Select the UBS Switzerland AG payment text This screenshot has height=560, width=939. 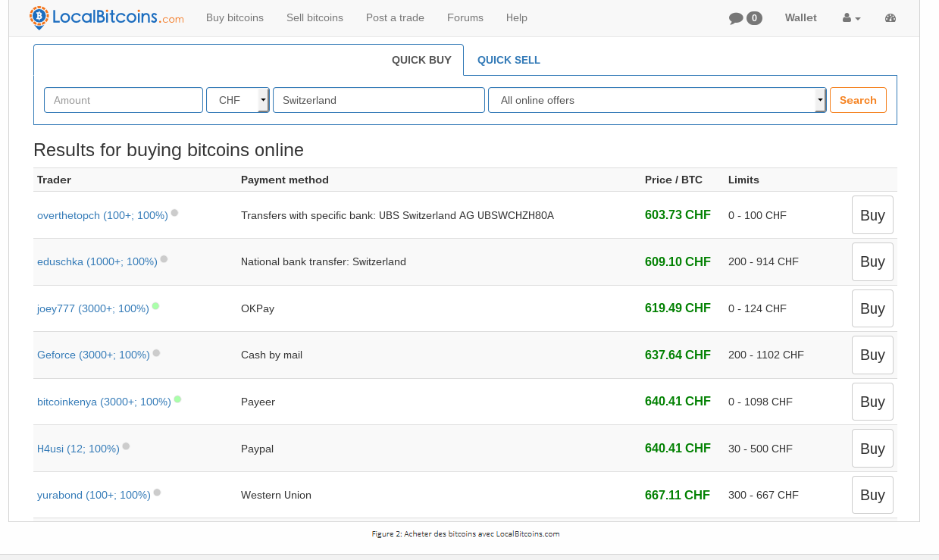(397, 215)
